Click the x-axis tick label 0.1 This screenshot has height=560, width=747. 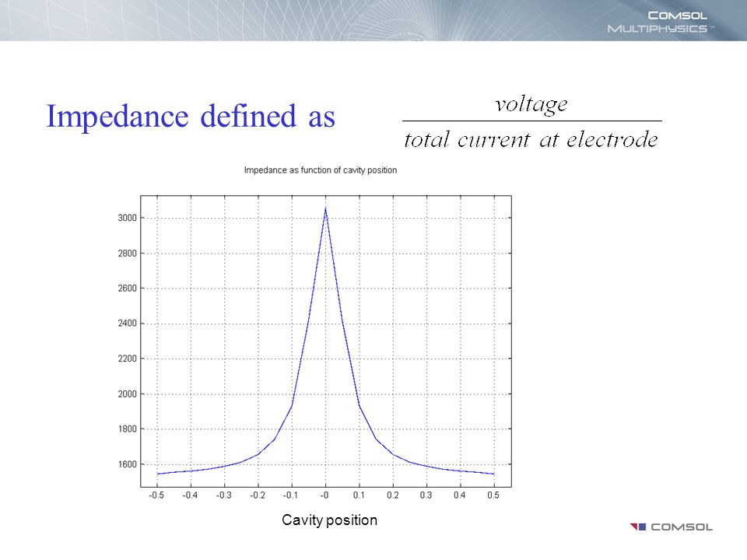pyautogui.click(x=359, y=495)
